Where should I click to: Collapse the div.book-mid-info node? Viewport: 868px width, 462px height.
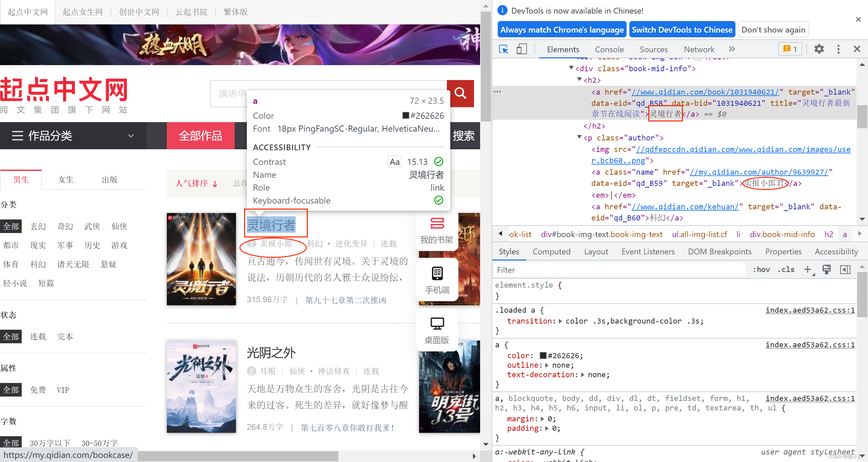point(571,68)
